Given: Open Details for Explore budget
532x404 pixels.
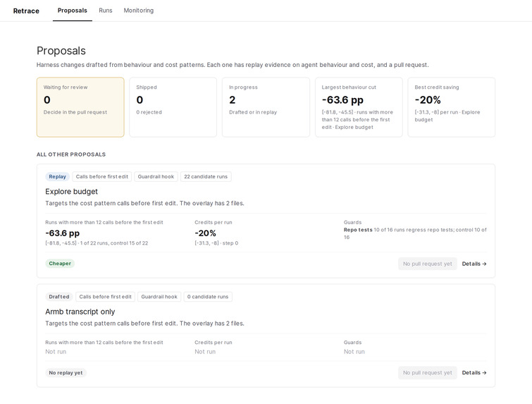Looking at the screenshot, I should (474, 264).
